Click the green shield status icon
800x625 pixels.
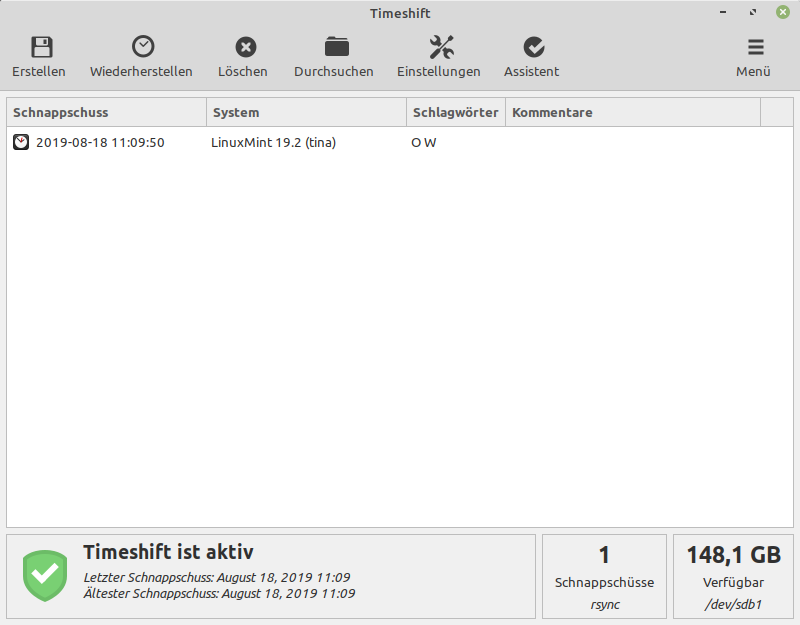45,576
